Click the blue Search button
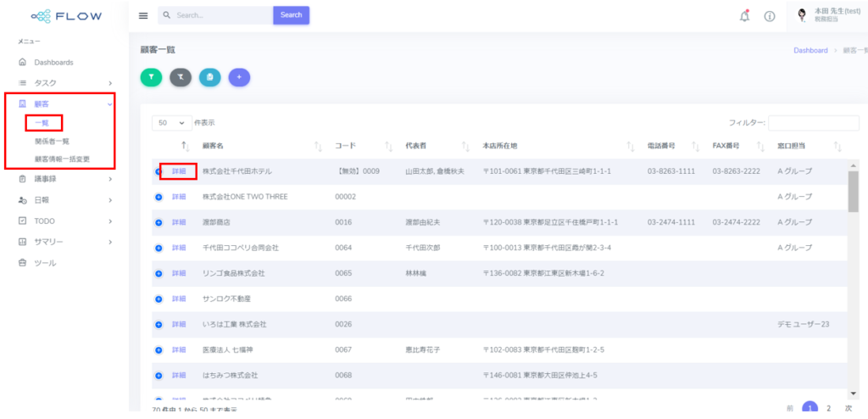This screenshot has width=868, height=419. point(291,15)
